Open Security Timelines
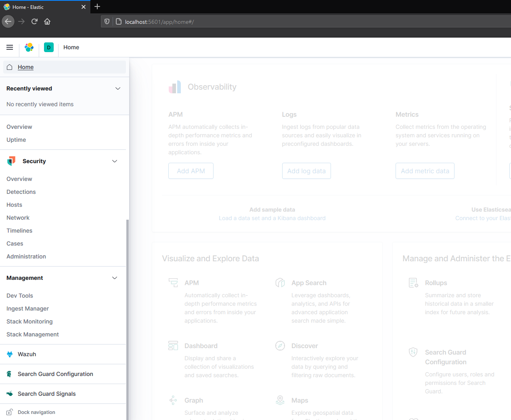 (x=19, y=231)
